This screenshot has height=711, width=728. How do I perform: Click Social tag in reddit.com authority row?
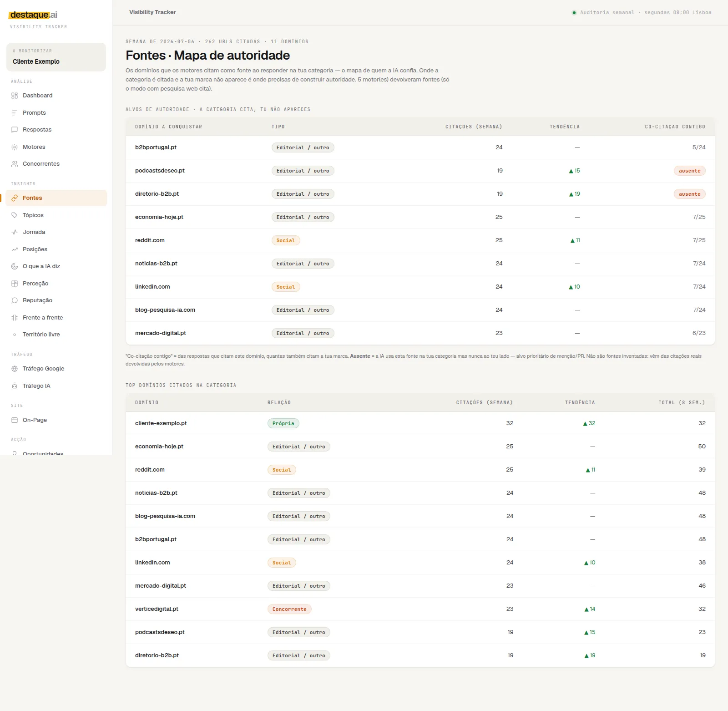coord(286,240)
